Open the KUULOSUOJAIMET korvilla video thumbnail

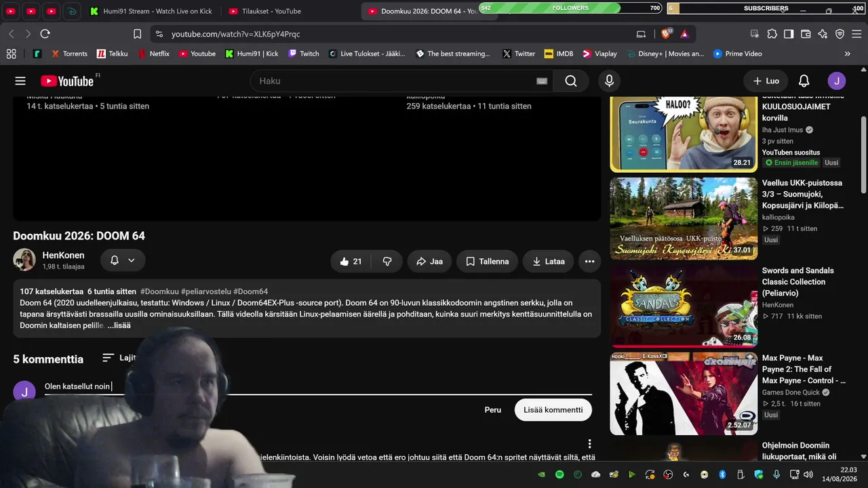(x=684, y=134)
